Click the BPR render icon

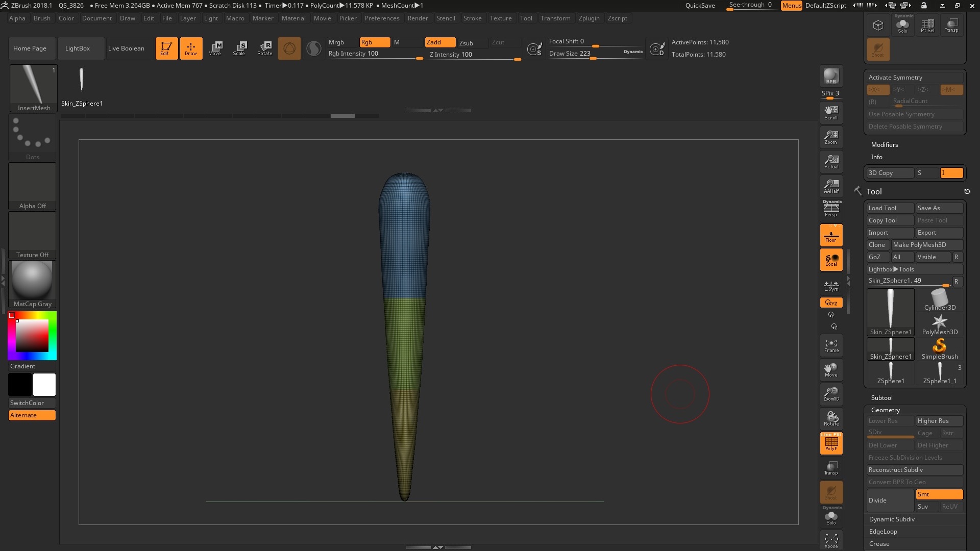click(x=831, y=76)
